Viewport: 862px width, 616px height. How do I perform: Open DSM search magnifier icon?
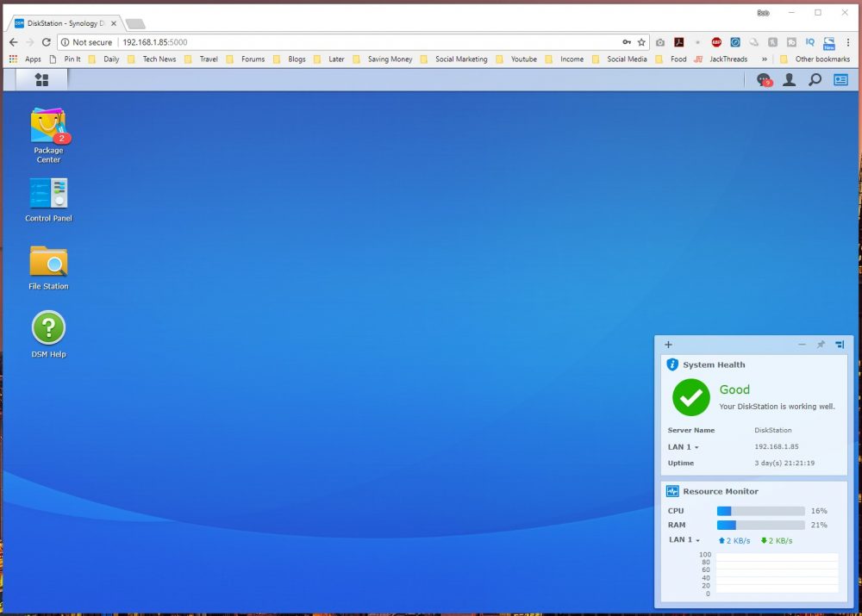point(815,79)
